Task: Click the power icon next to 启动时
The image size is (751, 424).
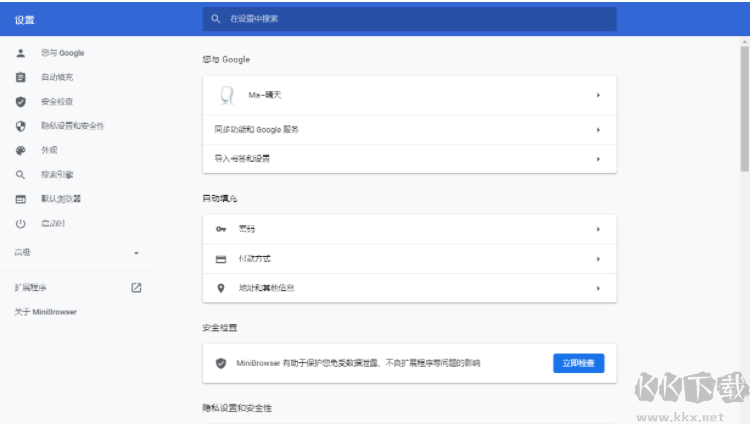Action: 20,223
